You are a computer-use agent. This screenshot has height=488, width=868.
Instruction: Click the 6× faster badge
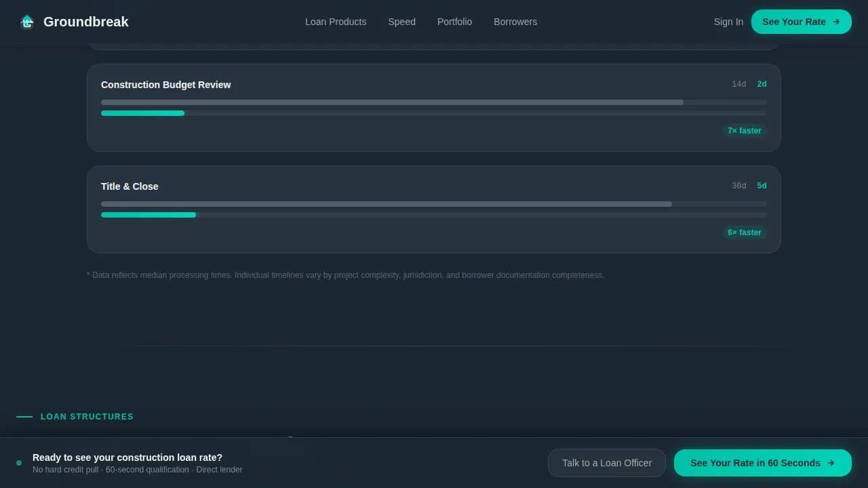[x=744, y=232]
